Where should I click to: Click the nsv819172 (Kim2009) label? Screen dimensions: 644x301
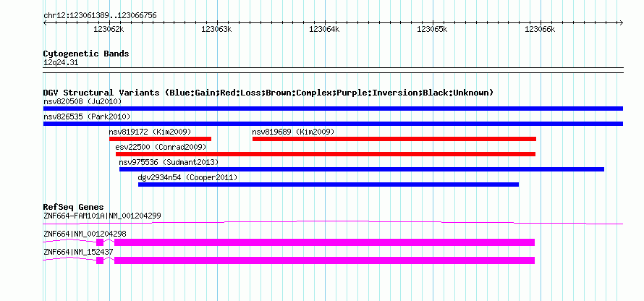[150, 132]
